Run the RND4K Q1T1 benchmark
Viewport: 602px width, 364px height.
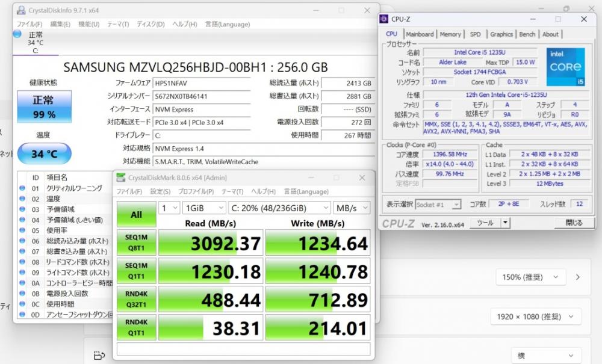(136, 327)
